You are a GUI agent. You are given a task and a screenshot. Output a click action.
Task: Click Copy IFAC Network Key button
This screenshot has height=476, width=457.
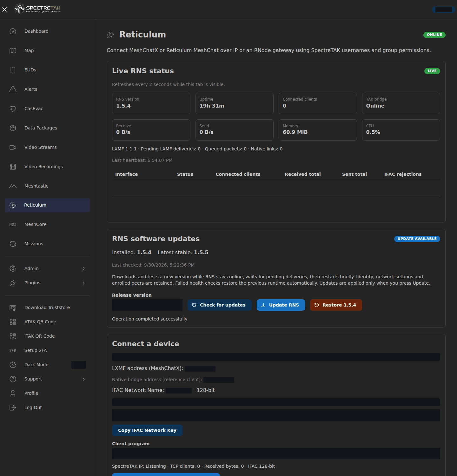click(147, 430)
